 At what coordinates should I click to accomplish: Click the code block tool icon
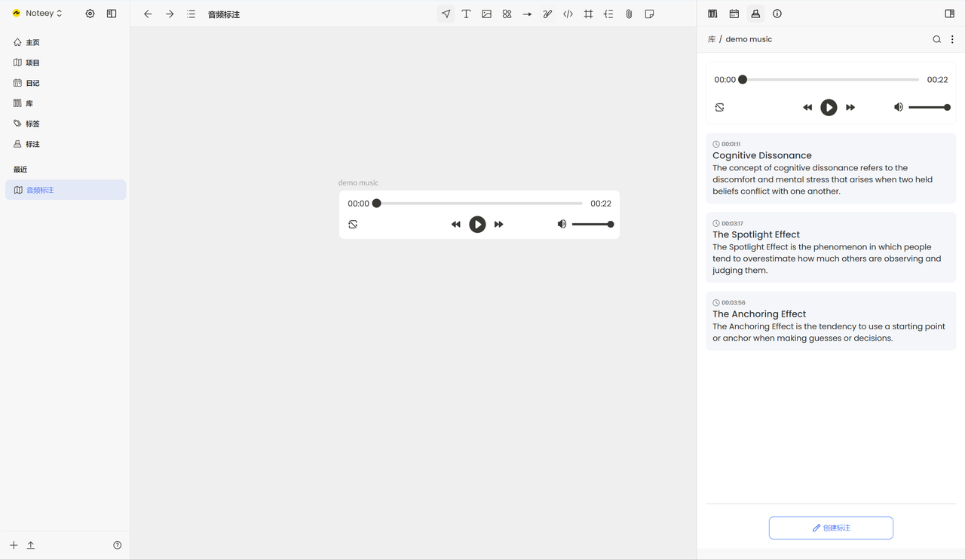(x=568, y=14)
